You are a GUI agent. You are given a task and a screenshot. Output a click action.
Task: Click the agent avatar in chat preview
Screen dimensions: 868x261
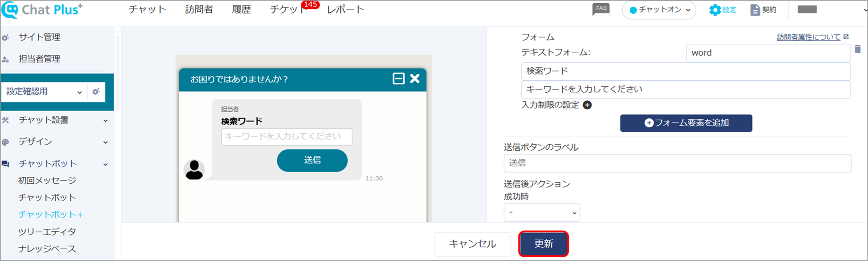[x=194, y=170]
